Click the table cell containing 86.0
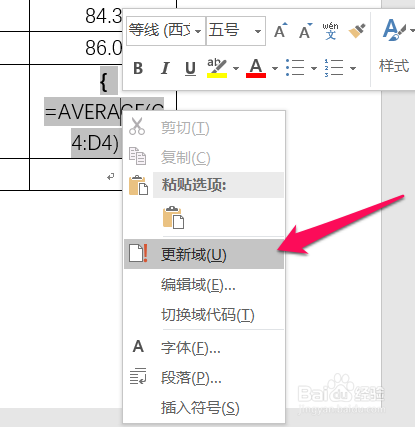Screen dimensions: 415x427 pos(103,48)
